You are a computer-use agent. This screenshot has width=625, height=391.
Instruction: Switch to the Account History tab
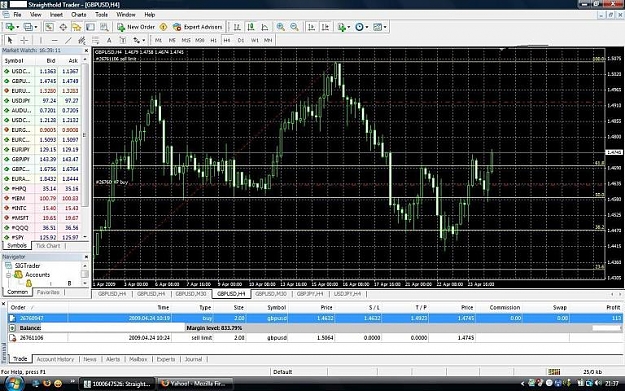coord(55,360)
